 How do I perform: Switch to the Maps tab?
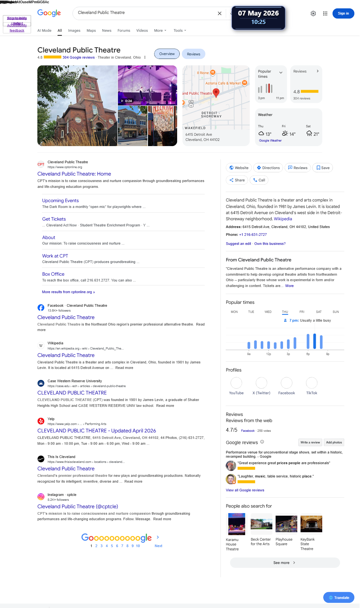pos(91,31)
